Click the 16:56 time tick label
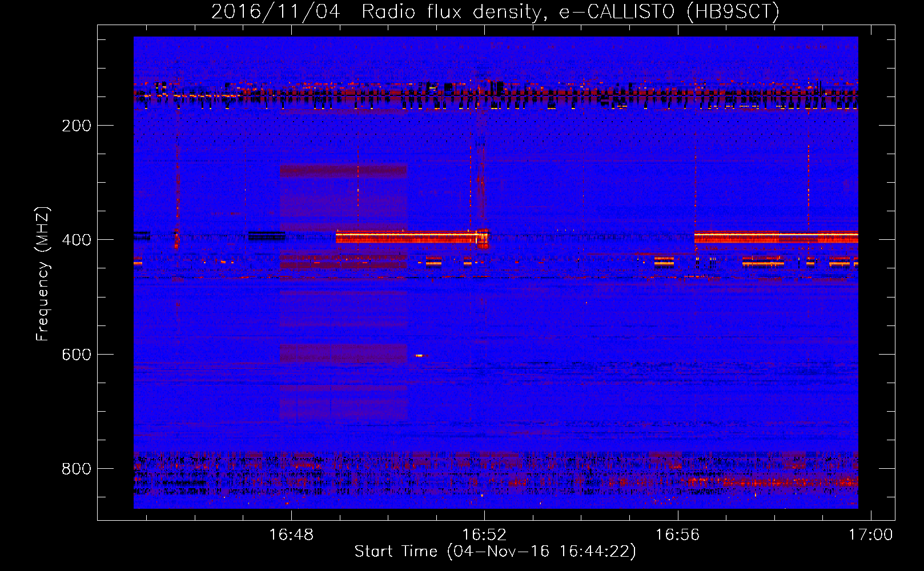 pos(677,535)
